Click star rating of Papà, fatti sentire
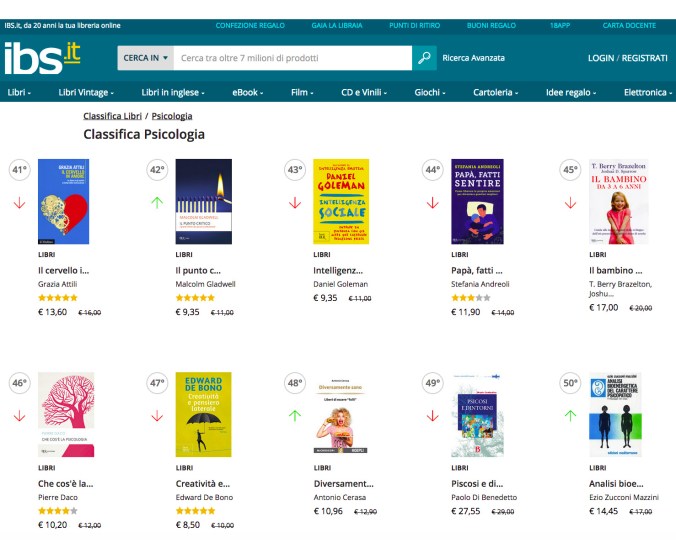The height and width of the screenshot is (548, 676). click(471, 297)
